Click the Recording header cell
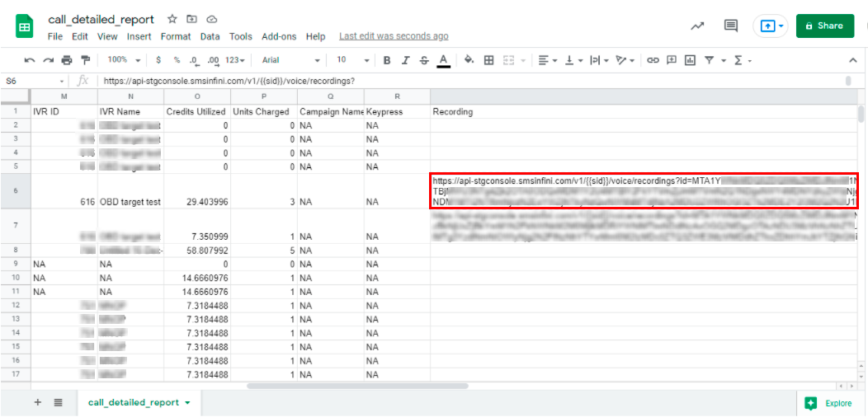The image size is (868, 417). (644, 112)
